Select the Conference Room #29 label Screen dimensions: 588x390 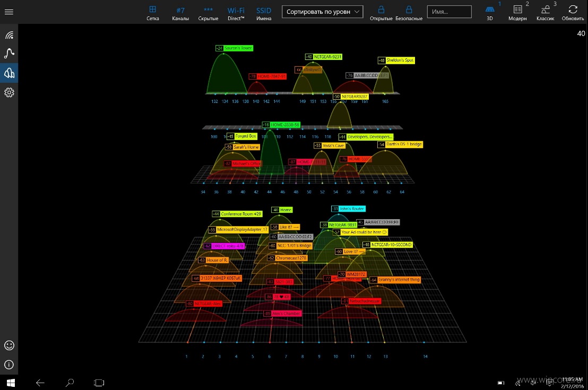coord(237,214)
